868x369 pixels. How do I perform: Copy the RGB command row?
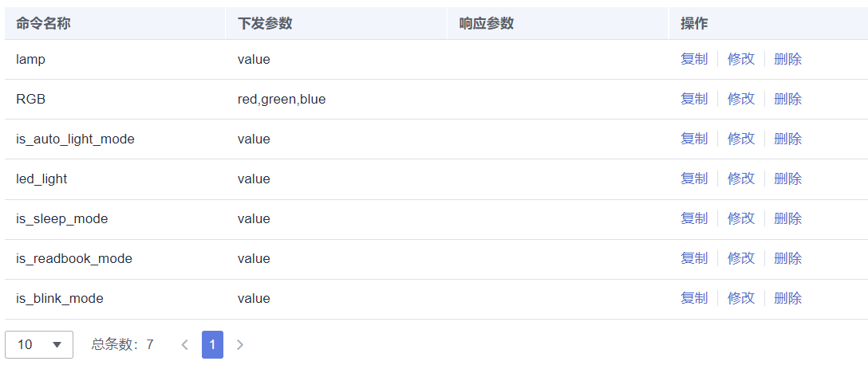(693, 99)
